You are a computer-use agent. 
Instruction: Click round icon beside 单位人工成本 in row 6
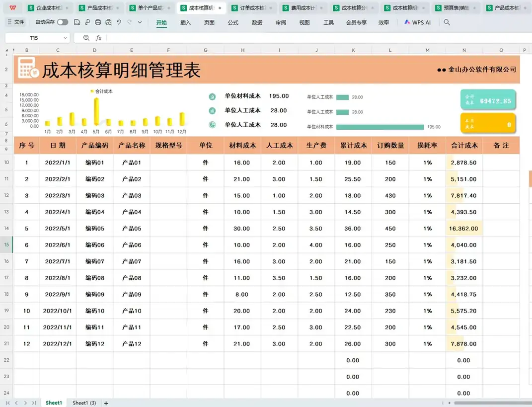[212, 125]
